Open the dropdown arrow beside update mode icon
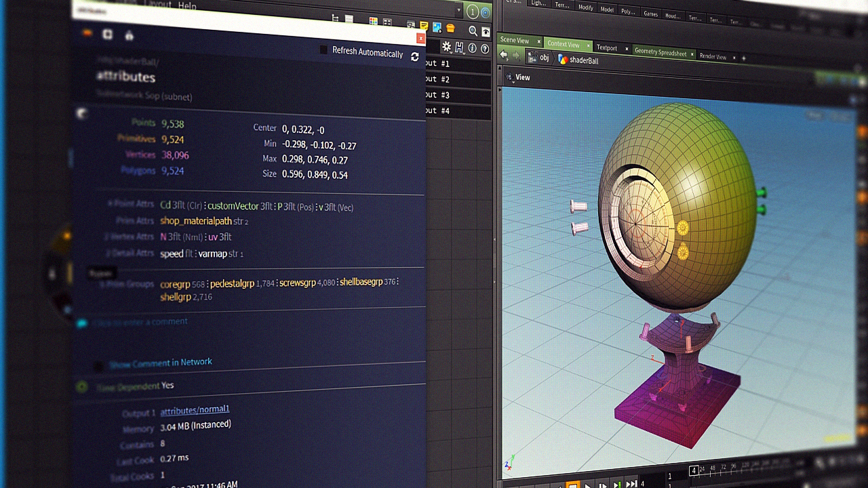 [x=459, y=11]
